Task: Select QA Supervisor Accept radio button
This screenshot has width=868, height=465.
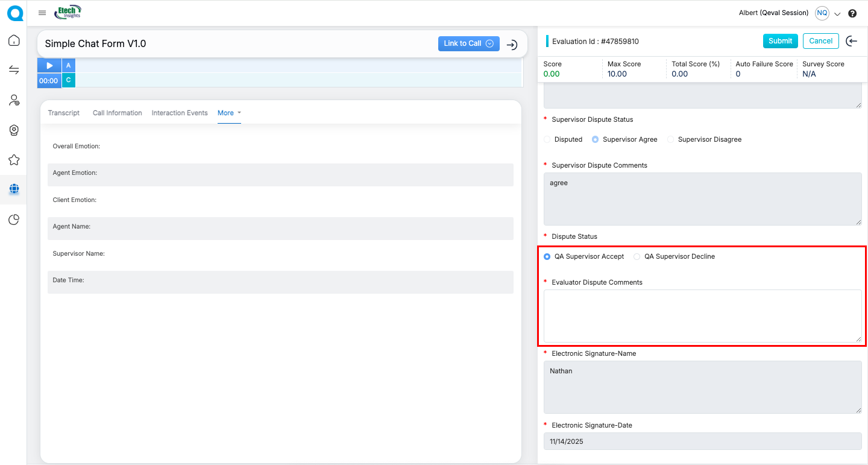Action: tap(547, 256)
